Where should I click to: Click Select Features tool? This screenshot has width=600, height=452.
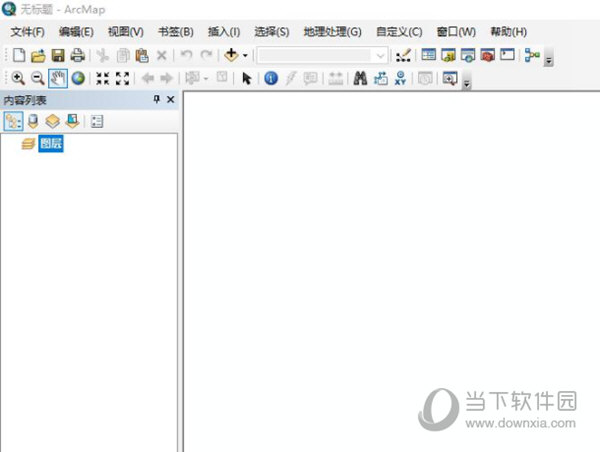pyautogui.click(x=192, y=78)
